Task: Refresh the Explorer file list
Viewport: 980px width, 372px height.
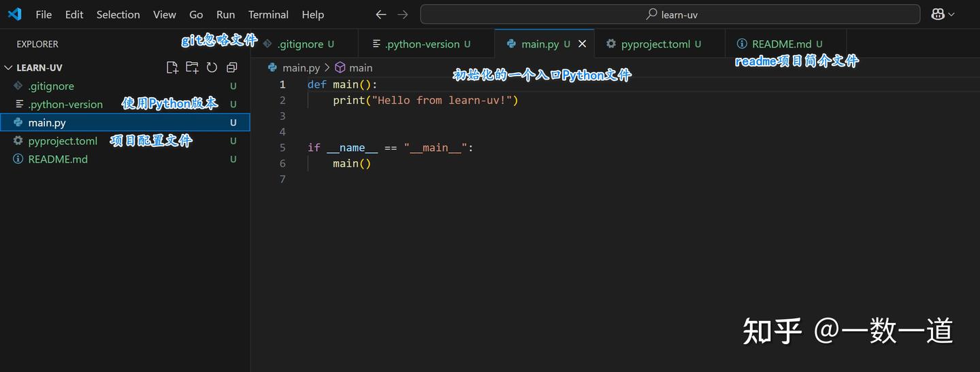Action: [212, 67]
